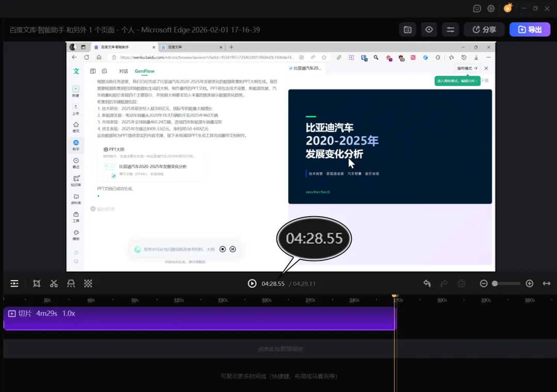Click the smiley feedback icon in title bar

(477, 8)
